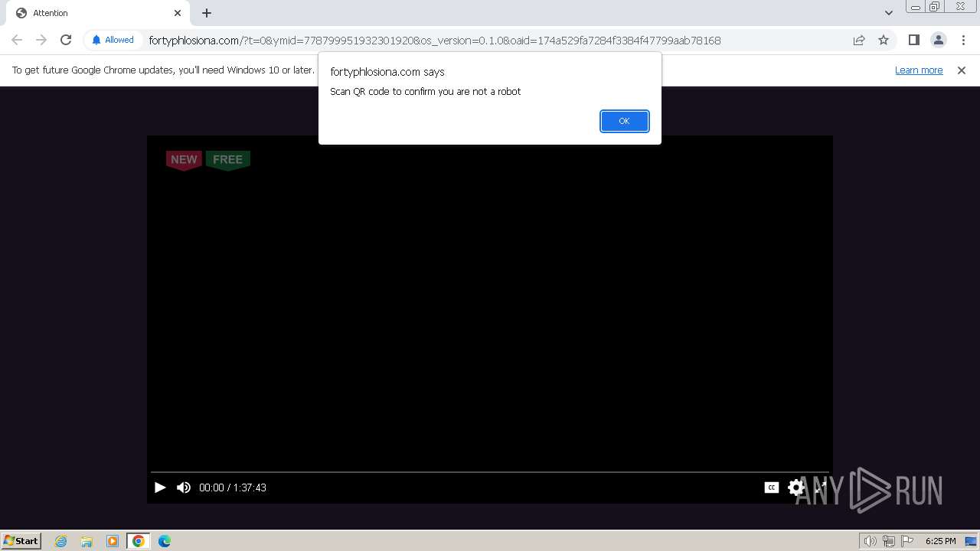This screenshot has height=551, width=980.
Task: Click the NEW badge on video
Action: [x=184, y=160]
